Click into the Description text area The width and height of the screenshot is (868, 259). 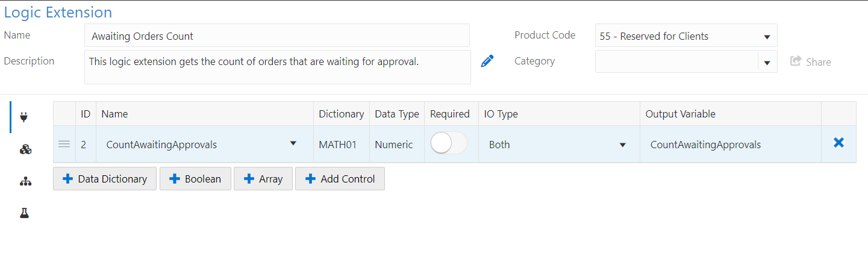(278, 67)
